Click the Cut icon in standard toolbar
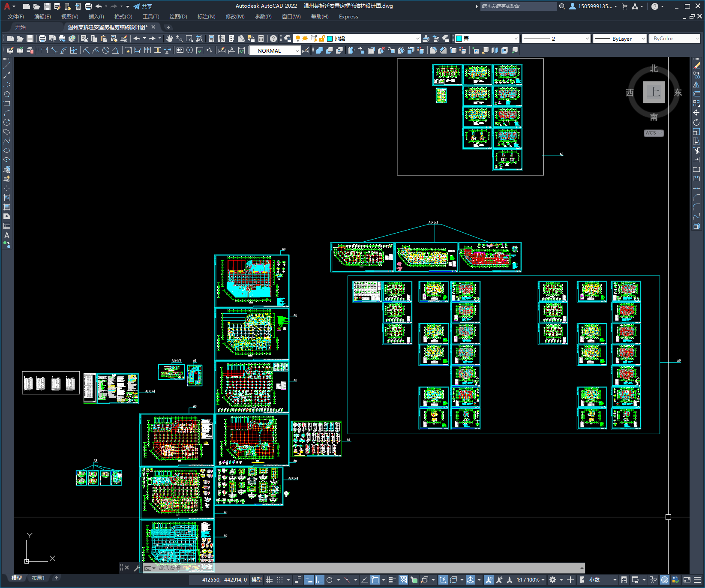Viewport: 705px width, 588px height. point(84,39)
